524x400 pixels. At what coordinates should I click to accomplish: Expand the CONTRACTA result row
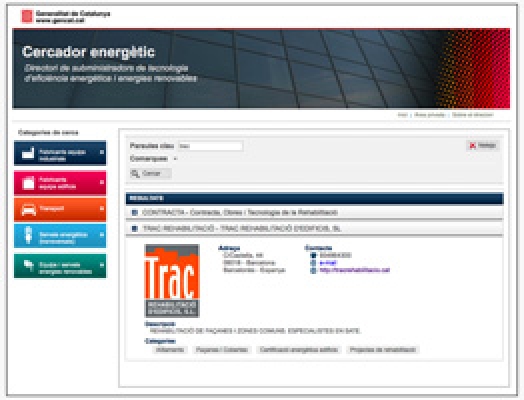click(x=314, y=213)
